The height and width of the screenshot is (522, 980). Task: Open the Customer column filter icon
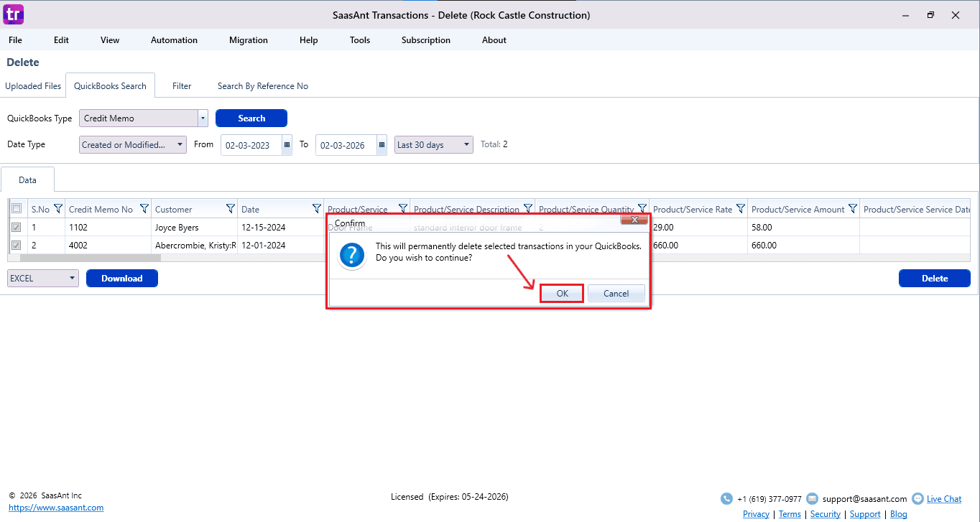[231, 209]
